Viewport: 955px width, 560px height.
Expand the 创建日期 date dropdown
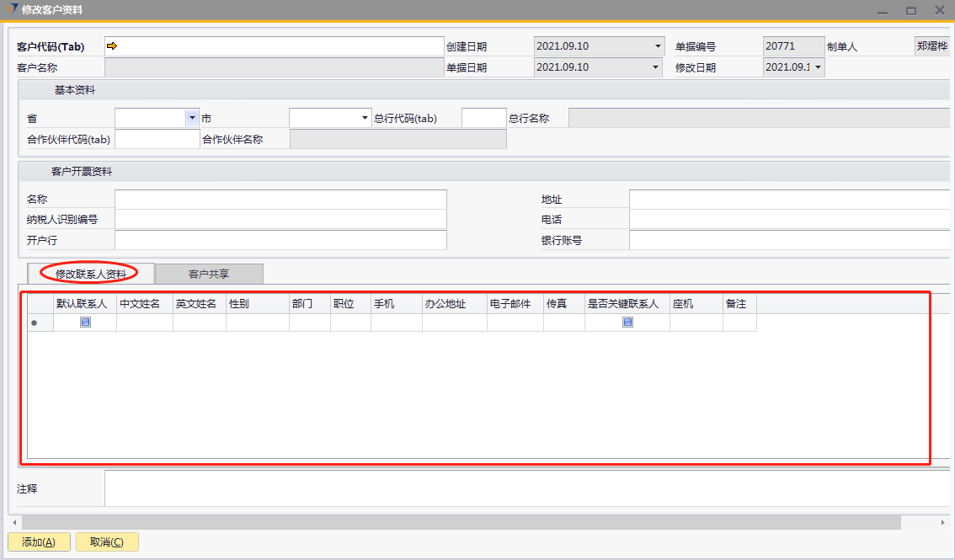[658, 46]
